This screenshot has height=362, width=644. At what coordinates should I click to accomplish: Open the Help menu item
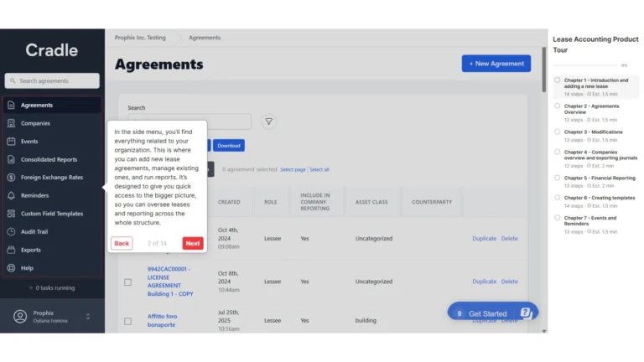click(27, 268)
